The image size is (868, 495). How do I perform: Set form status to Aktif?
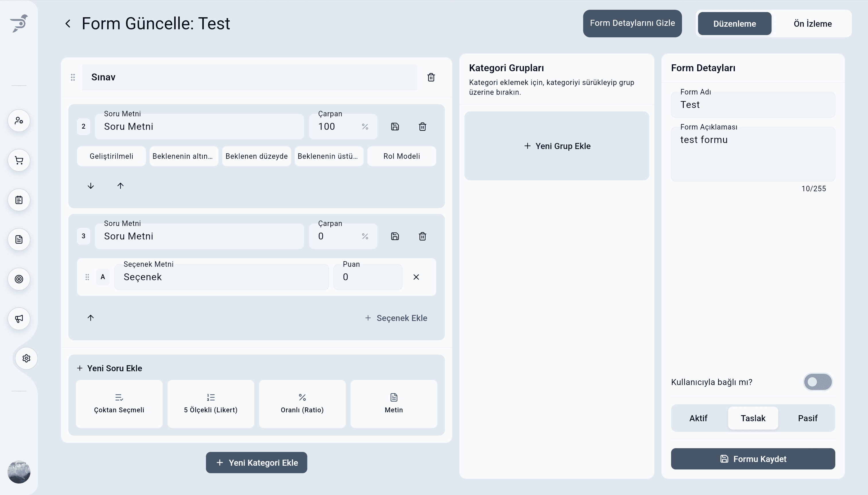click(x=698, y=418)
